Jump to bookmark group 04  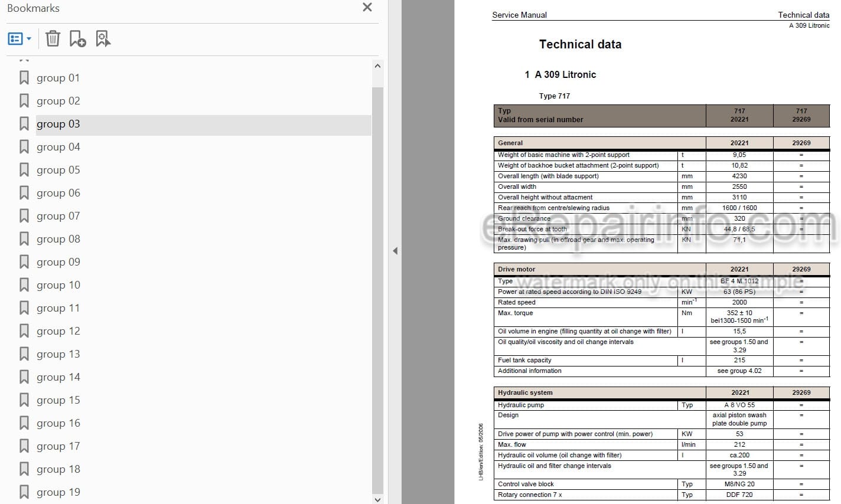58,147
